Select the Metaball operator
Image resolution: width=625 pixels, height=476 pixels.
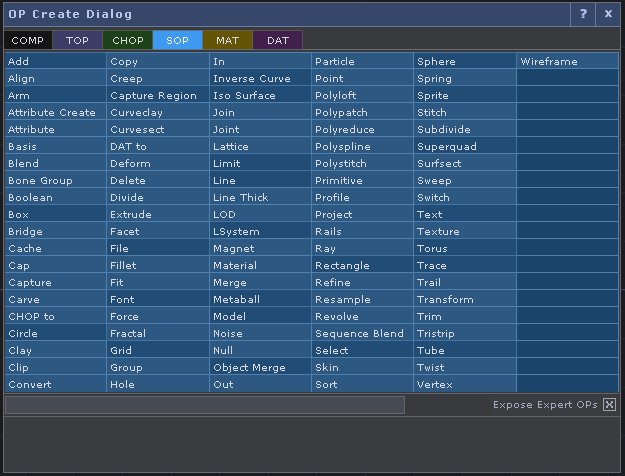coord(259,299)
